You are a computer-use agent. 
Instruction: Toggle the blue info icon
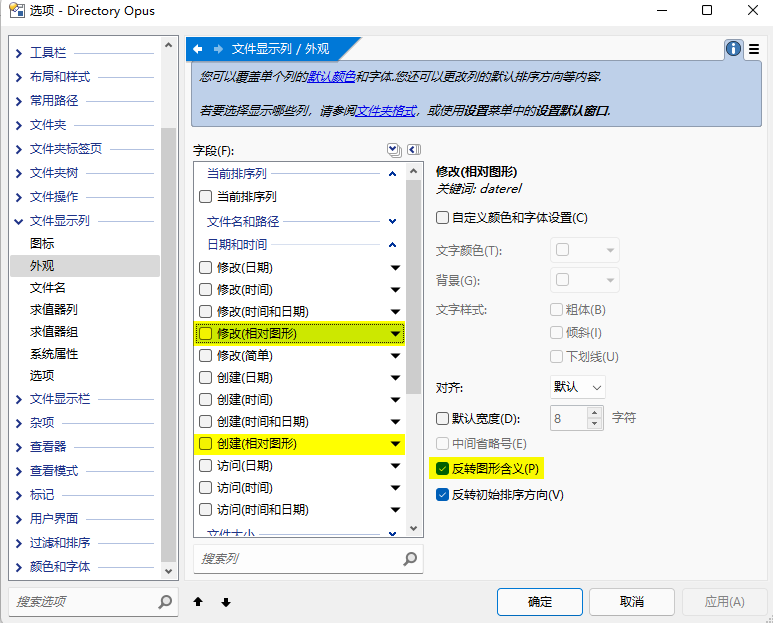[733, 48]
